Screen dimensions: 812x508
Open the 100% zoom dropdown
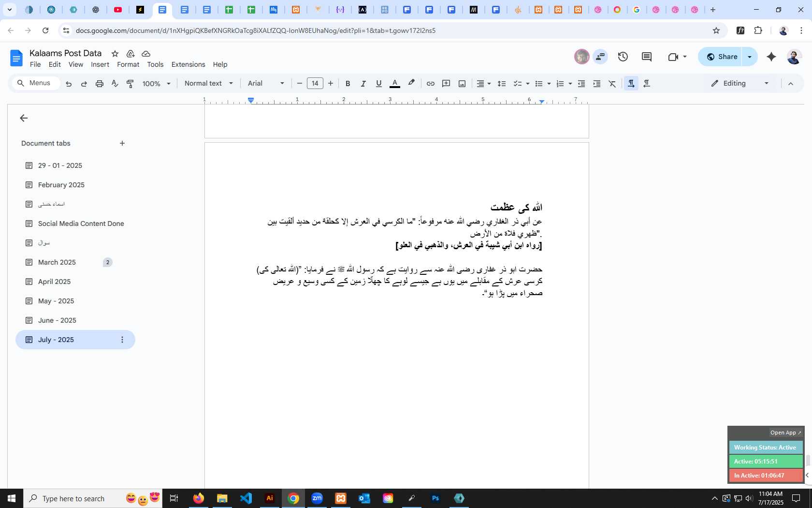point(156,84)
